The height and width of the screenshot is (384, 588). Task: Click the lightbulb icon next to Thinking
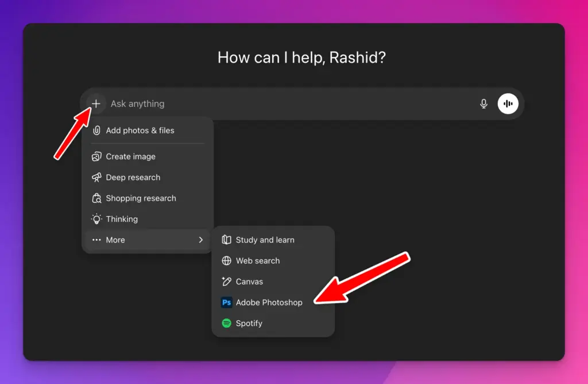(96, 219)
